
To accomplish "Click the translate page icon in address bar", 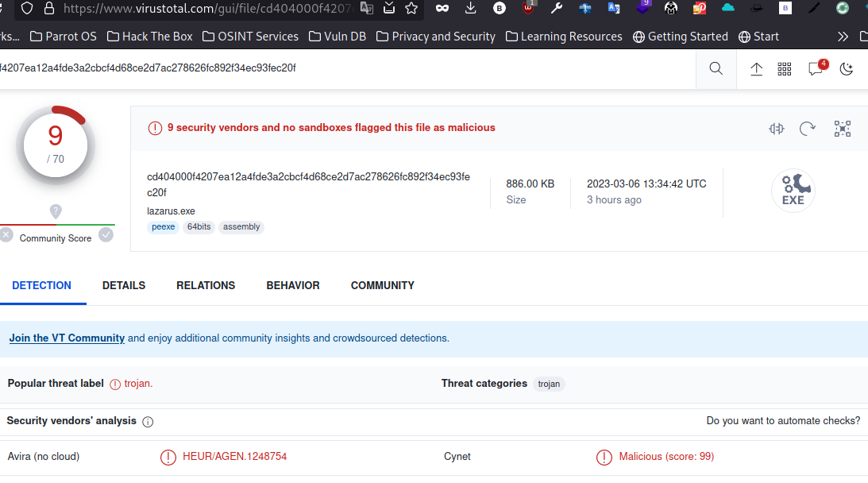I will coord(366,8).
